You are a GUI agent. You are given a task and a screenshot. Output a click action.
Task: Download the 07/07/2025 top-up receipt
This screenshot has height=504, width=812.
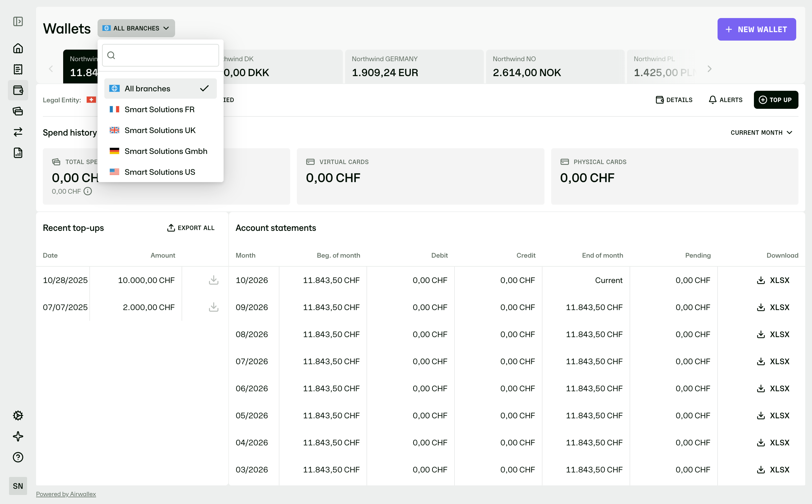pyautogui.click(x=214, y=307)
